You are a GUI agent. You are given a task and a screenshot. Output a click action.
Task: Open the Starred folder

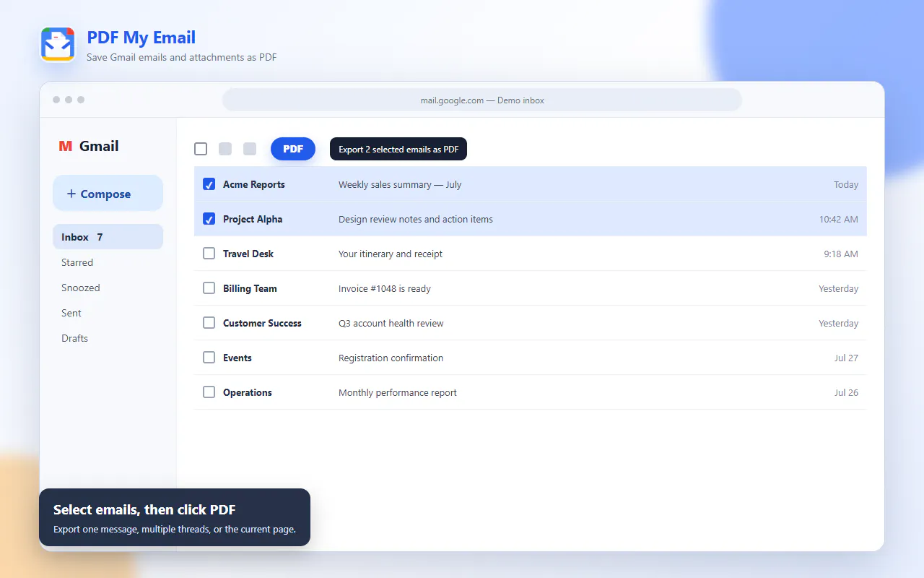click(108, 262)
